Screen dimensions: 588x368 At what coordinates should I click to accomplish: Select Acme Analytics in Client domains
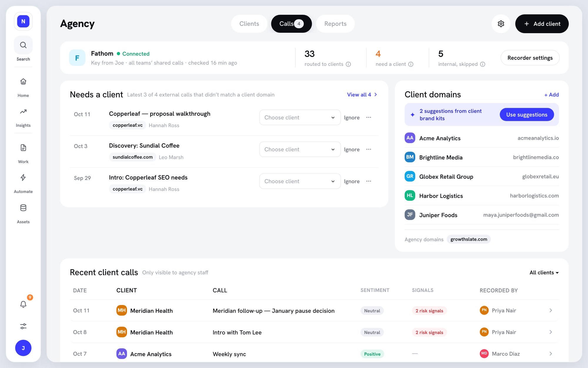[482, 138]
